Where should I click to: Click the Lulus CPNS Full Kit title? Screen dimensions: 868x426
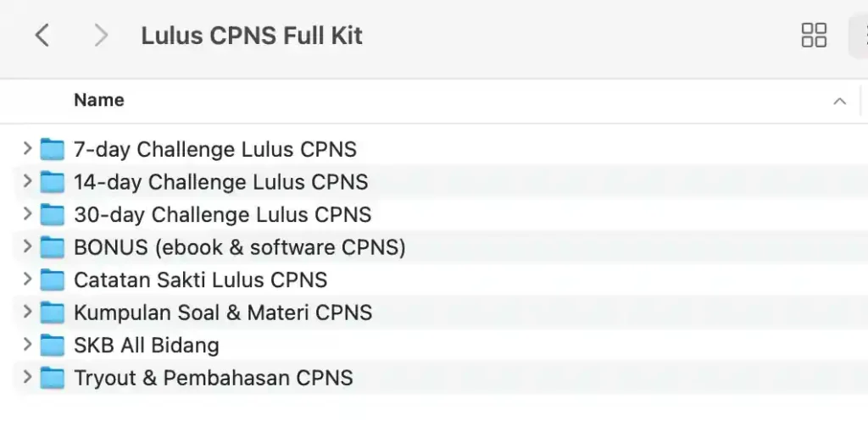[252, 36]
